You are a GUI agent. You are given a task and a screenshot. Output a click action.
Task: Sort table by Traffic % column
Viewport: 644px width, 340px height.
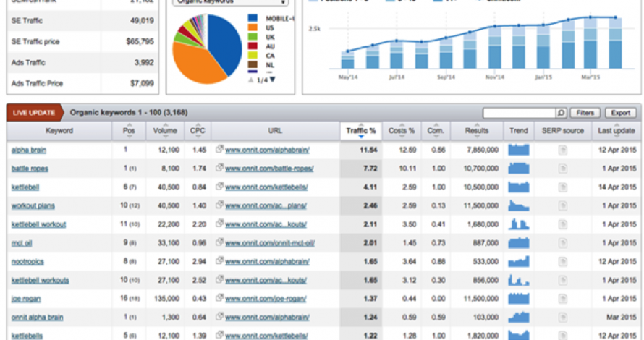[361, 131]
